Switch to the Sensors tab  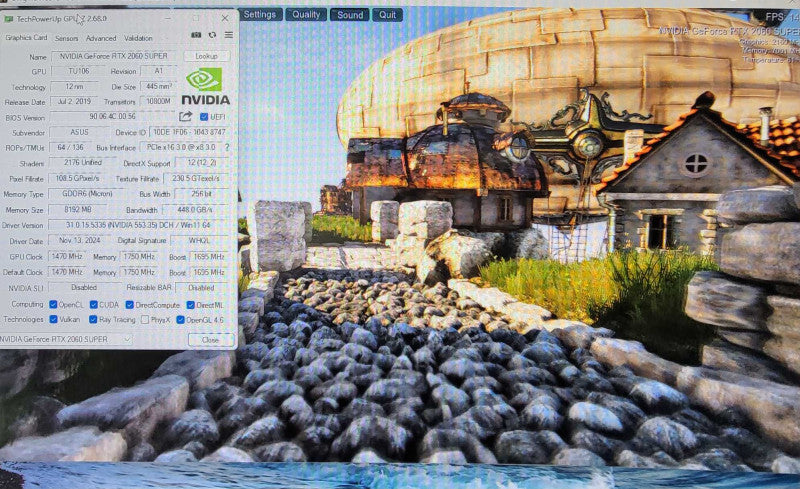point(66,38)
